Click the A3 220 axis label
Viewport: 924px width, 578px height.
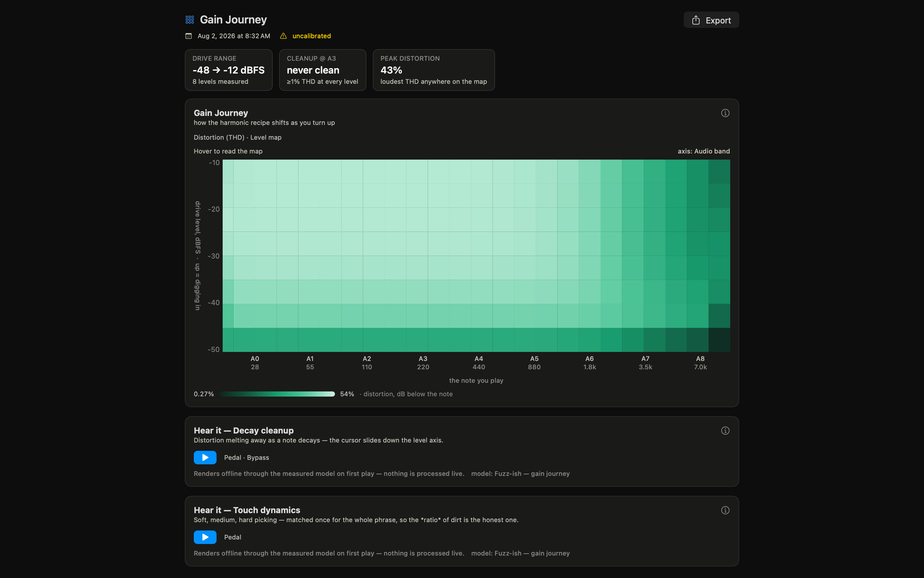pyautogui.click(x=423, y=363)
